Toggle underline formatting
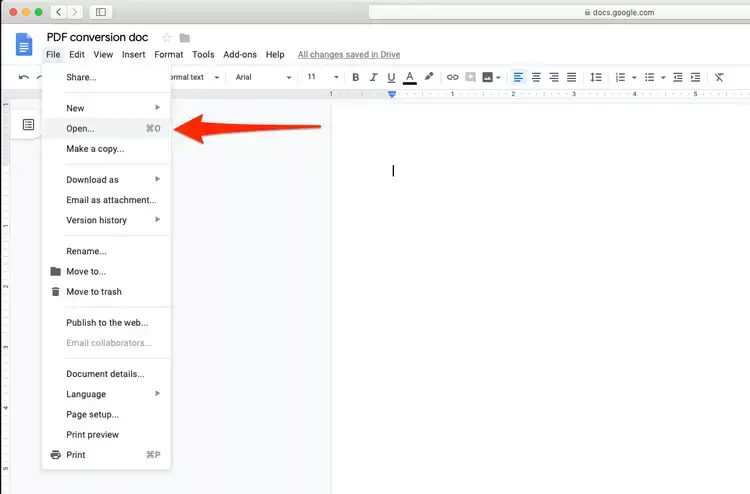The image size is (750, 494). (391, 77)
